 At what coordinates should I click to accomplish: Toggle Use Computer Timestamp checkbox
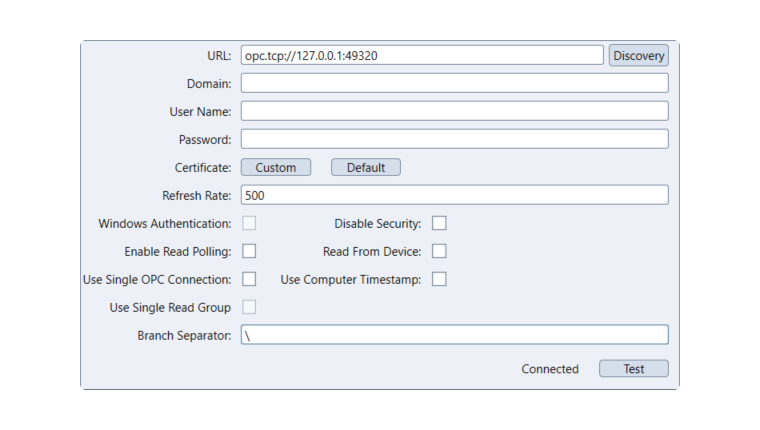click(x=439, y=279)
